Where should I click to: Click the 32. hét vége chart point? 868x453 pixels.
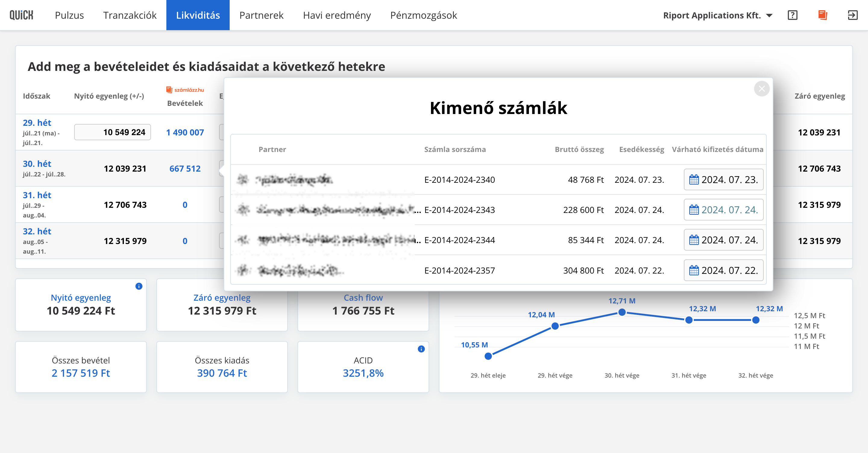click(756, 320)
